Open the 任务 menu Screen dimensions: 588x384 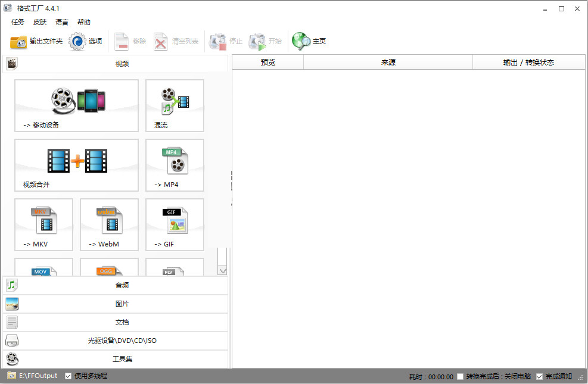(17, 22)
